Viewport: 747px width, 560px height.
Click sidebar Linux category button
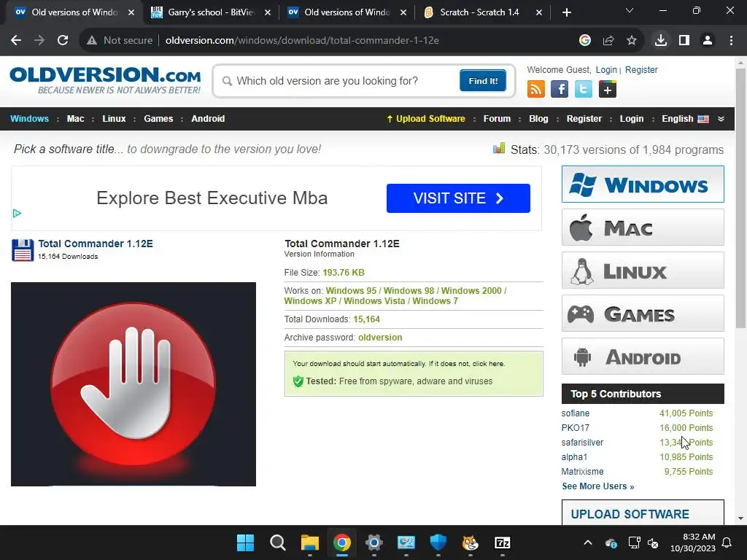pyautogui.click(x=643, y=271)
